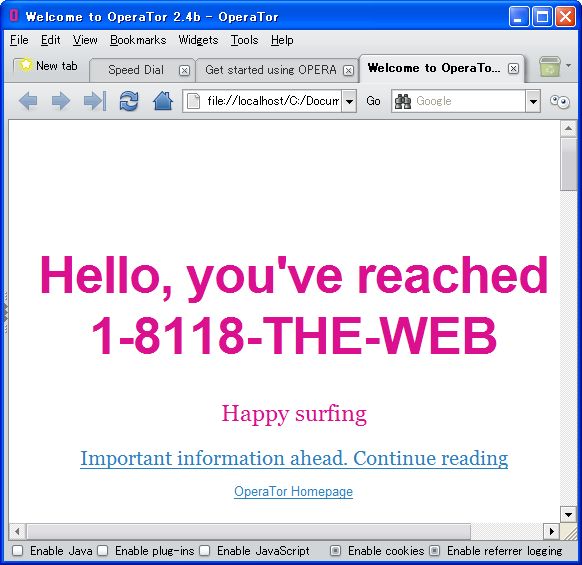Click the vertical scrollbar thumb

pyautogui.click(x=568, y=164)
